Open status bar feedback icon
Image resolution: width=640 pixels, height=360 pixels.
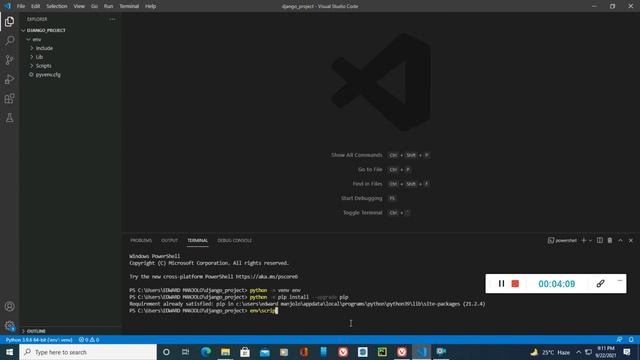(620, 340)
